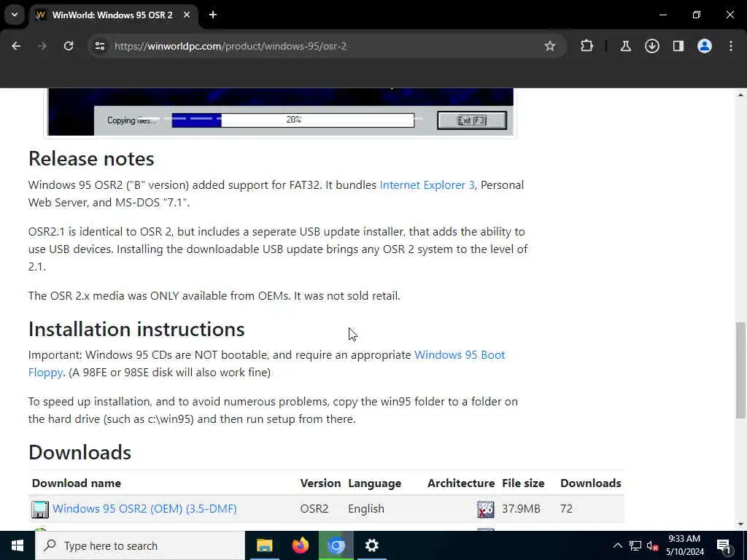Screen dimensions: 747x560
Task: Click the scroll-down arrow of the page scrollbar
Action: [740, 524]
